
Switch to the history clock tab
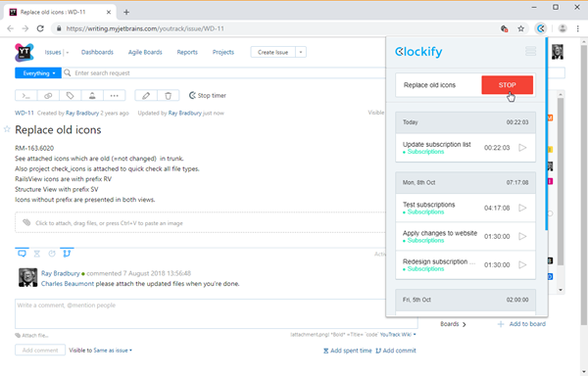point(52,254)
